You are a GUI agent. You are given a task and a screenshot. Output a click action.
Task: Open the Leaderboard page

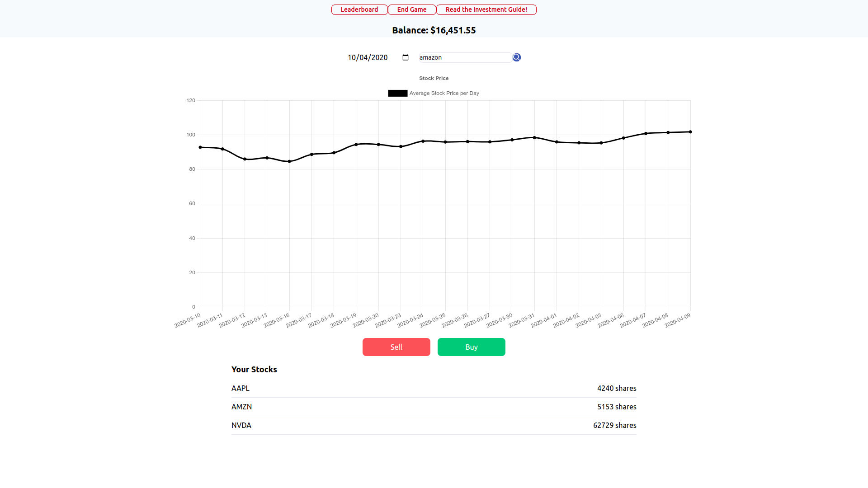point(359,9)
